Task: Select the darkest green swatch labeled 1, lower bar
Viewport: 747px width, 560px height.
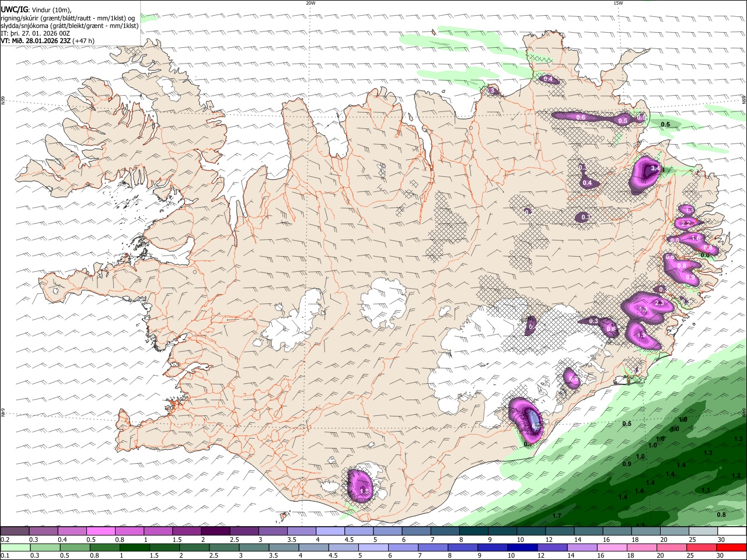Action: click(135, 548)
